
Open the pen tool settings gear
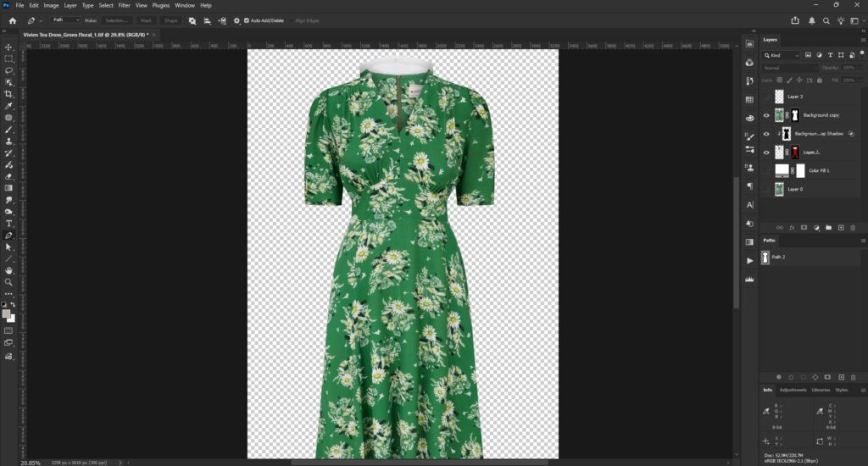[236, 20]
